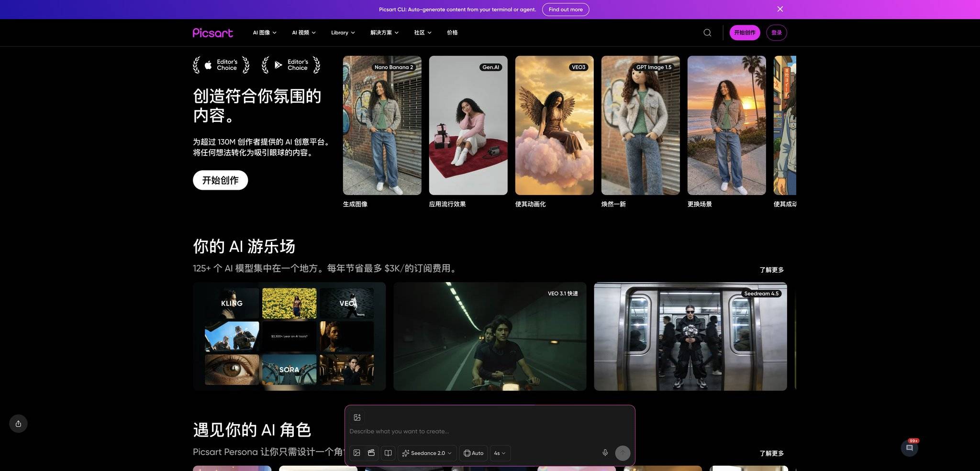Focus the Describe what you want to create field
Screen dimensions: 980x471
490,431
